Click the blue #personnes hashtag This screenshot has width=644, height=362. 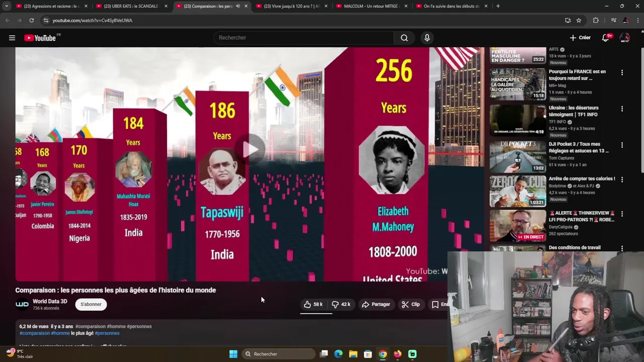107,333
